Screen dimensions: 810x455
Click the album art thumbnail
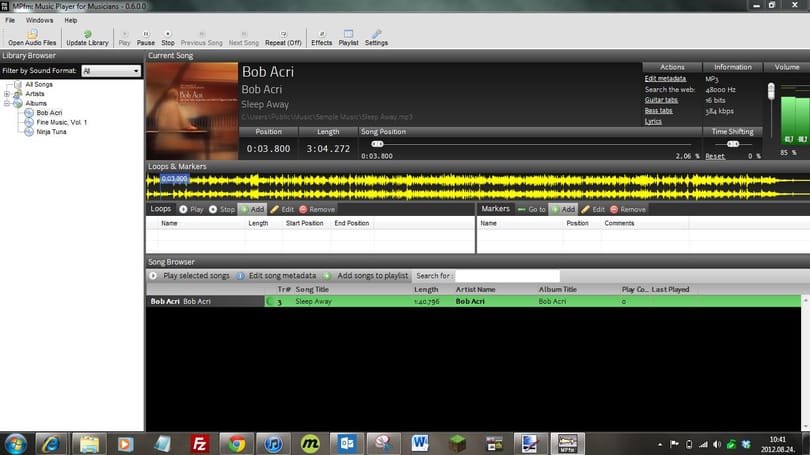click(x=192, y=111)
